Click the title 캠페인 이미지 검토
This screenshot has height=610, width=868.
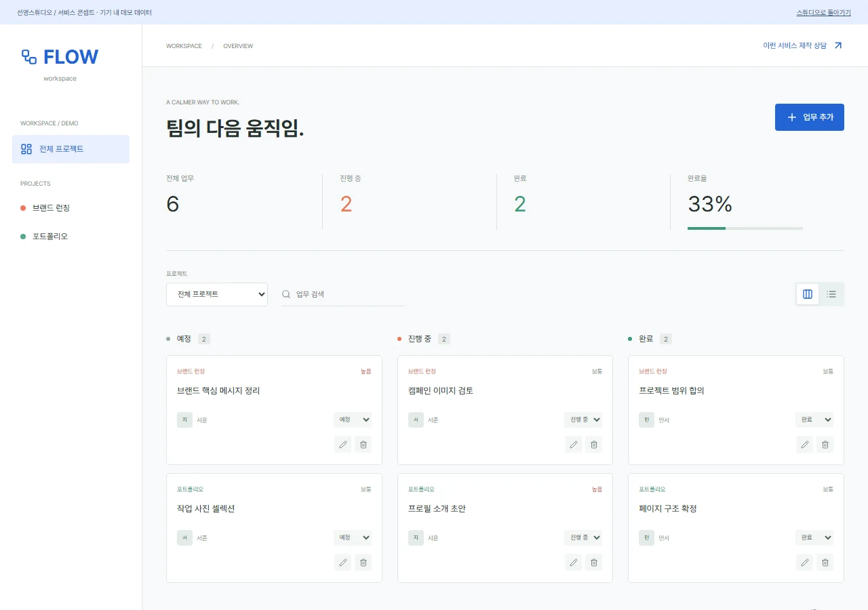[441, 391]
